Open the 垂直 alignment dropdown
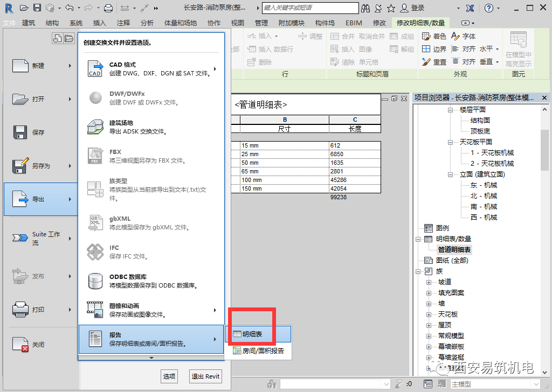 [498, 62]
